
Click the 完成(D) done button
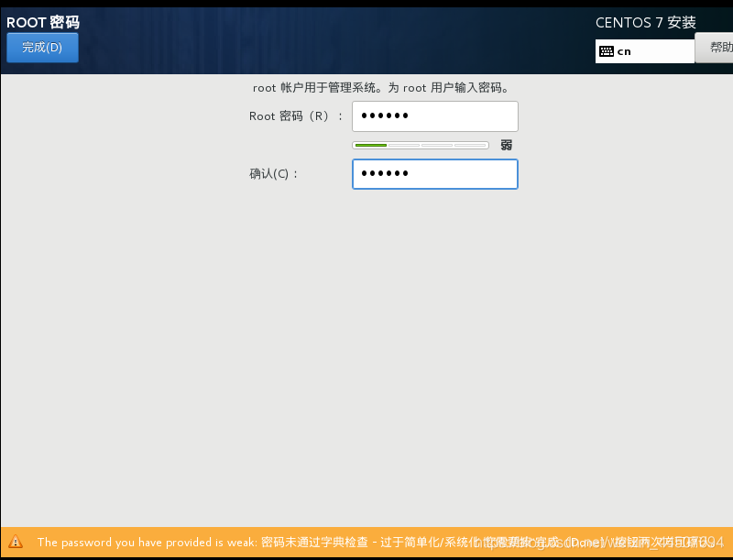[x=42, y=48]
